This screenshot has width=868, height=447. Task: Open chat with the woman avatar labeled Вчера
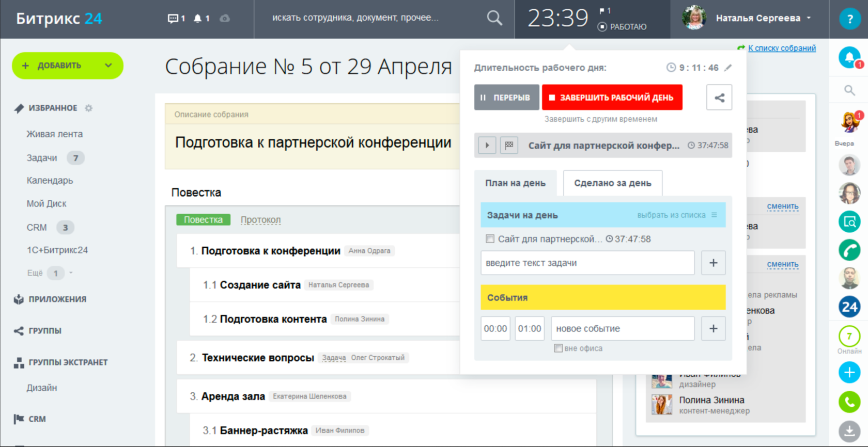849,122
